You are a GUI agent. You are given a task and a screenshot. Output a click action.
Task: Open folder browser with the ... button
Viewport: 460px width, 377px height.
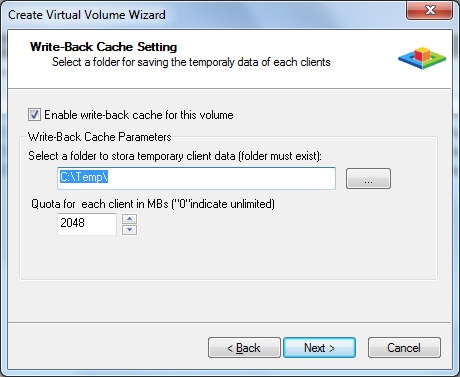tap(368, 178)
